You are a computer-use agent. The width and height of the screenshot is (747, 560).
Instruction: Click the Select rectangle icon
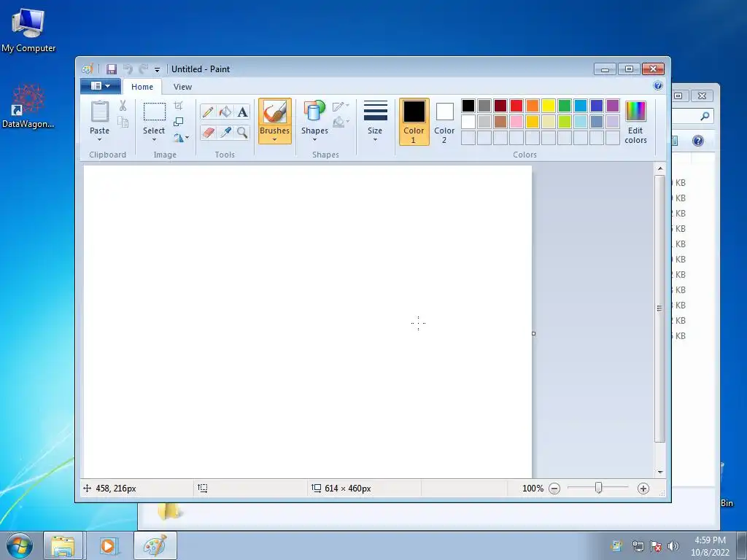155,112
